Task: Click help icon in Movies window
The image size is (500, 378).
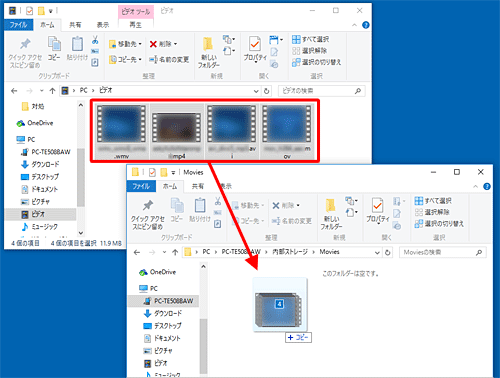Action: click(487, 186)
